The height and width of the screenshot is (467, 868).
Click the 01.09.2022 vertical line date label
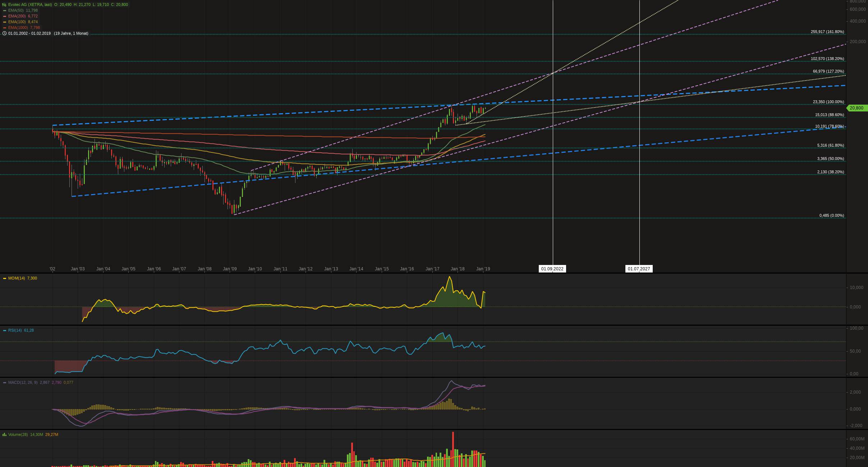tap(552, 269)
